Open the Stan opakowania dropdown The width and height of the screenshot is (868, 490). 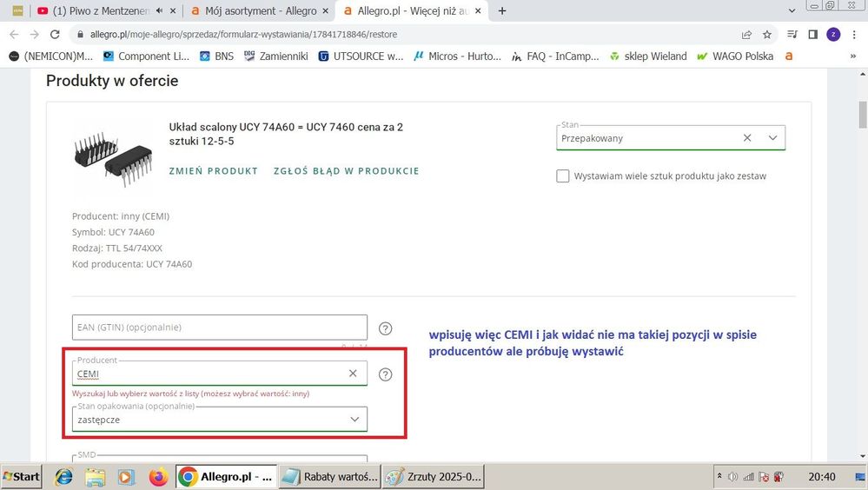click(x=354, y=419)
